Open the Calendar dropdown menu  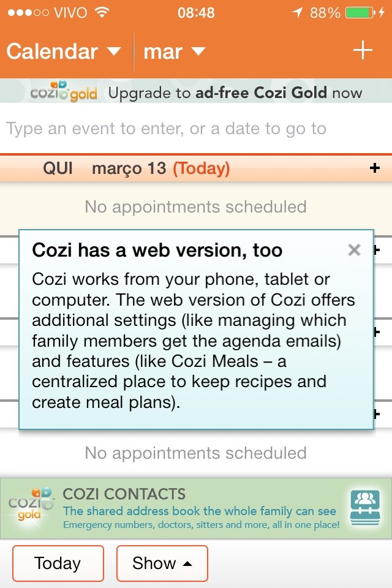(64, 51)
